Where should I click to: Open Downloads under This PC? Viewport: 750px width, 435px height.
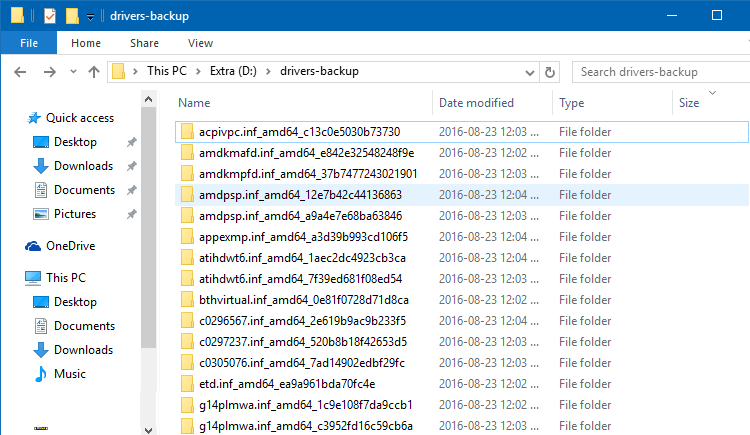73,350
